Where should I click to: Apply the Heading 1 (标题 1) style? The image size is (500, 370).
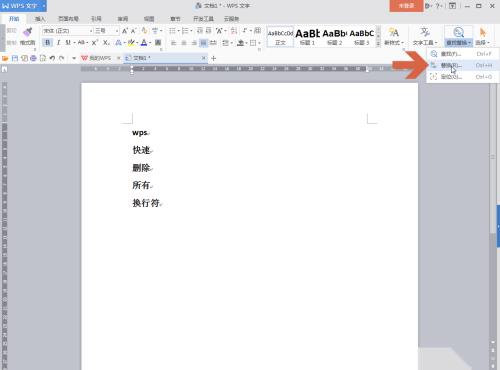[x=307, y=36]
